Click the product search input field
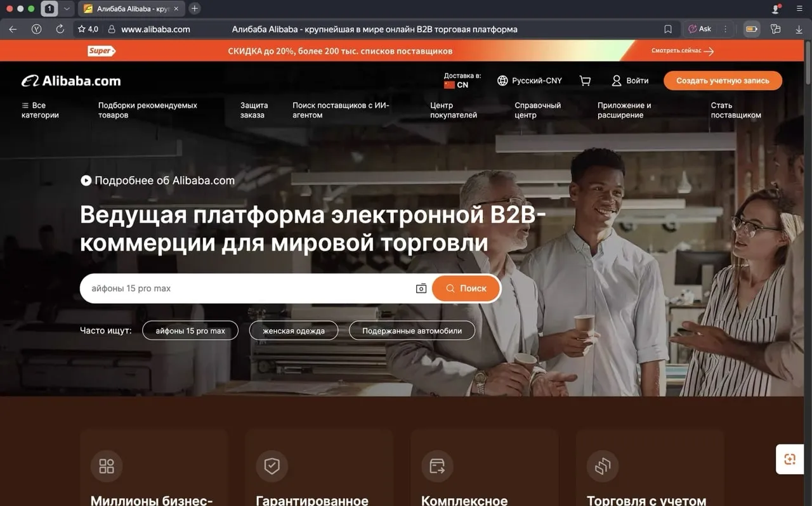The image size is (812, 506). 247,289
